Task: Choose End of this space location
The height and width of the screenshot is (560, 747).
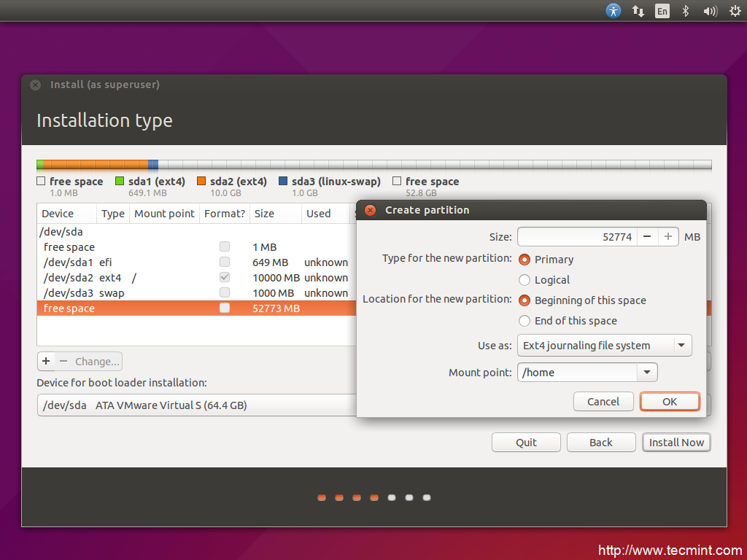Action: [525, 321]
